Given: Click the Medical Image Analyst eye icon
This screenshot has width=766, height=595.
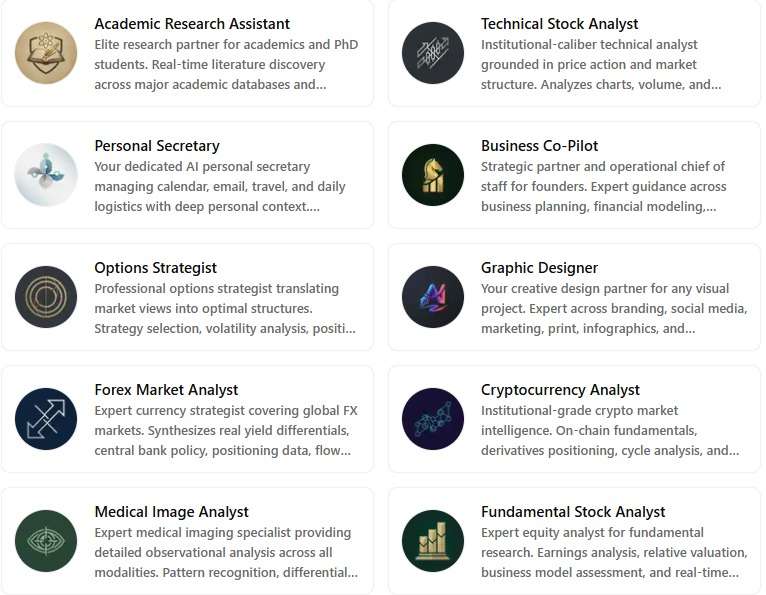Looking at the screenshot, I should (46, 541).
